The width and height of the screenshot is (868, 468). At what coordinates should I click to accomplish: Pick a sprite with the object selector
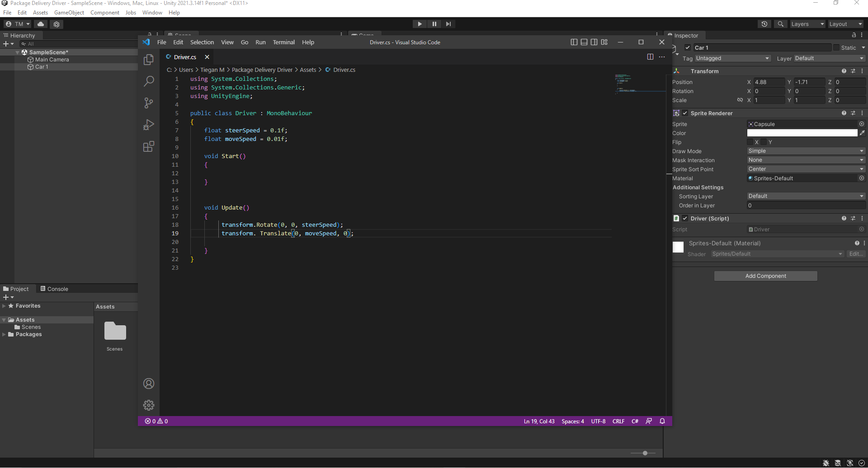tap(862, 124)
